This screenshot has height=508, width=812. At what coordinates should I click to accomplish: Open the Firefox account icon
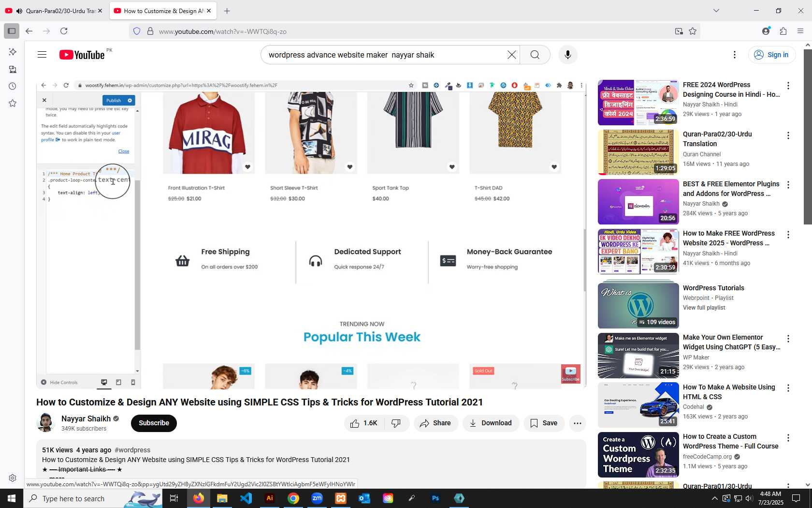(x=766, y=31)
